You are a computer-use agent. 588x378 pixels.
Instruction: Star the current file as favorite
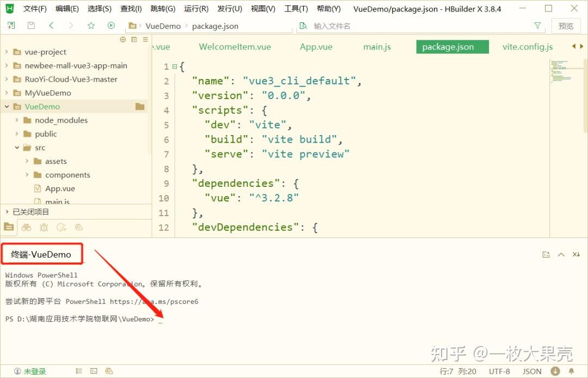click(90, 25)
